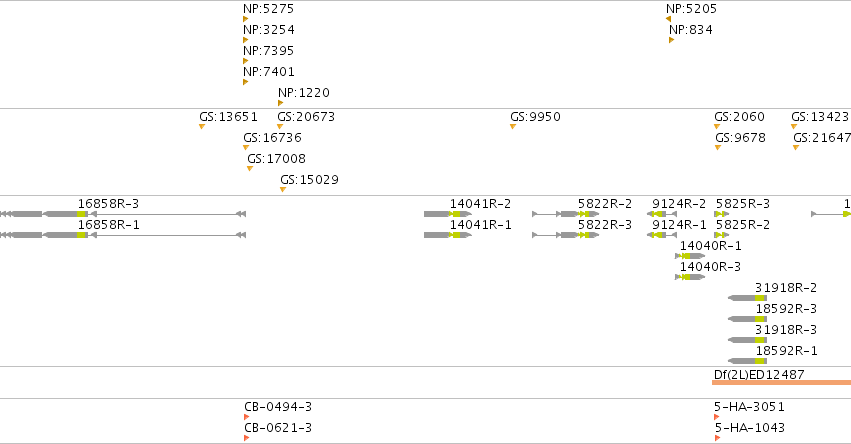Click the red triangle under 5-HA-3051
Image resolution: width=851 pixels, height=444 pixels.
(x=717, y=417)
